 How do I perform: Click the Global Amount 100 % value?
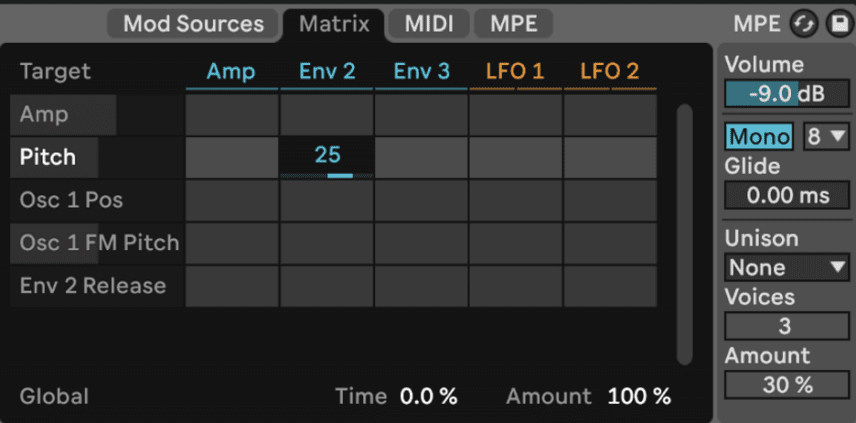(639, 397)
